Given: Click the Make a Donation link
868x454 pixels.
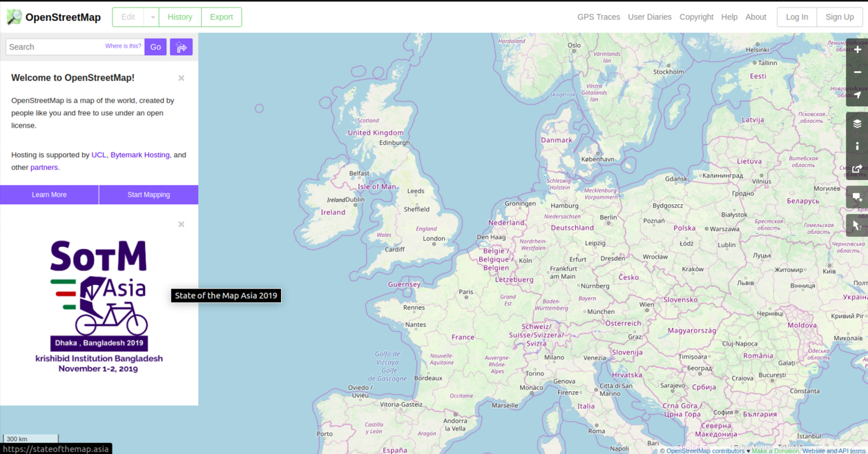Looking at the screenshot, I should point(775,451).
